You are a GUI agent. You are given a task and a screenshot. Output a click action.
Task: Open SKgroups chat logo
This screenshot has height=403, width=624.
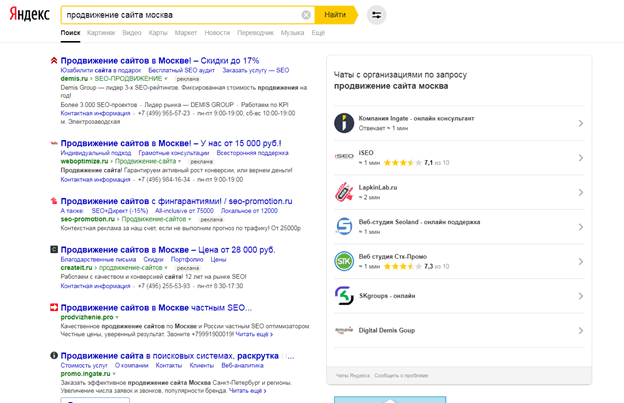344,296
